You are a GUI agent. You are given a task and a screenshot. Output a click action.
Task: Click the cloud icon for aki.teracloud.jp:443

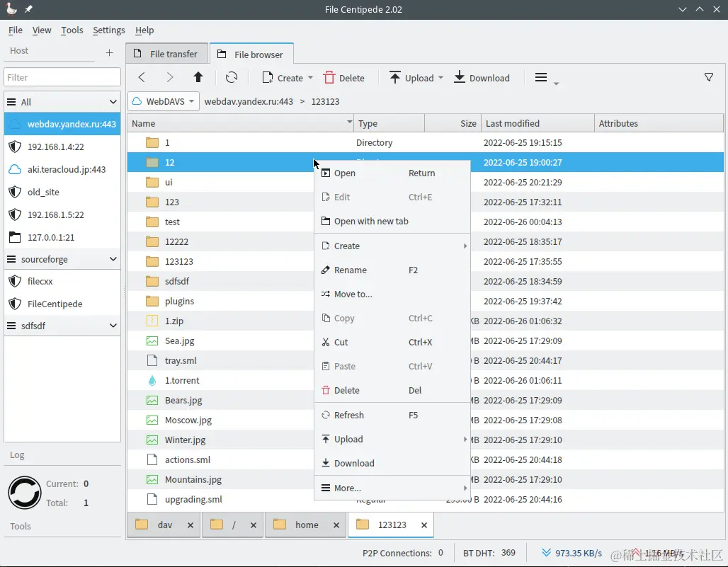coord(15,169)
